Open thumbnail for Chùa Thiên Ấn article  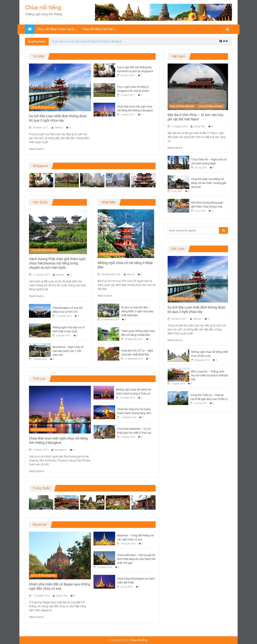178,163
